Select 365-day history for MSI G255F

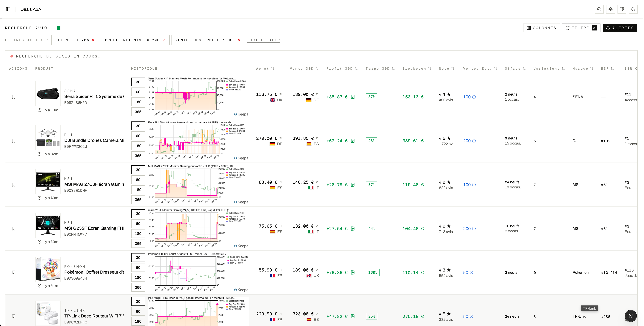[138, 244]
